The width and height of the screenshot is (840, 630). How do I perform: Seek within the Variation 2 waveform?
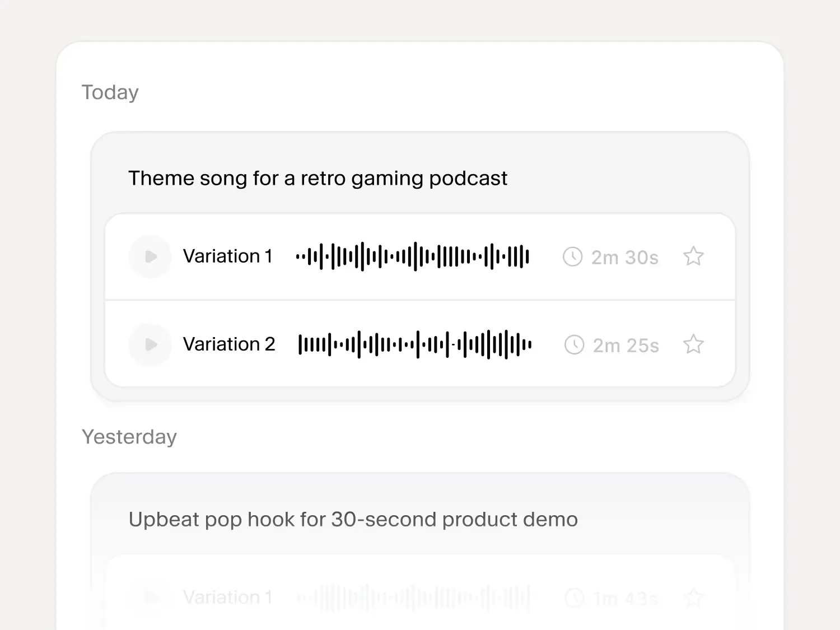coord(415,344)
